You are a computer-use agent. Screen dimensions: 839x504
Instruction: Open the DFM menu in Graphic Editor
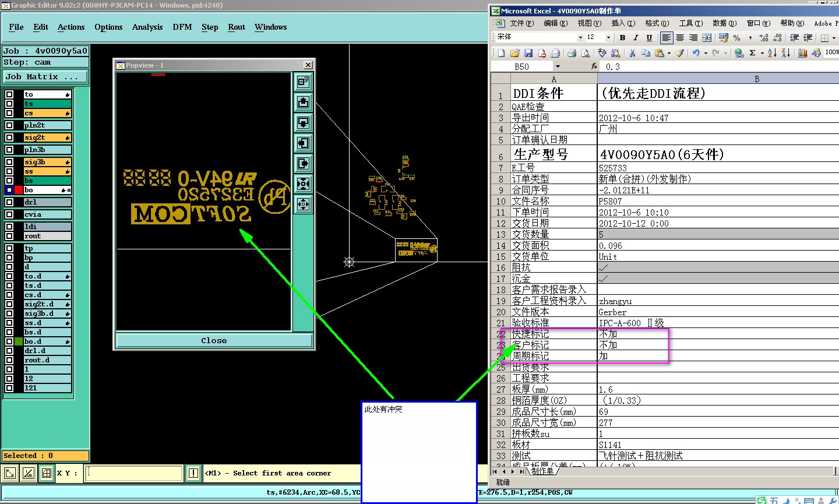coord(182,27)
